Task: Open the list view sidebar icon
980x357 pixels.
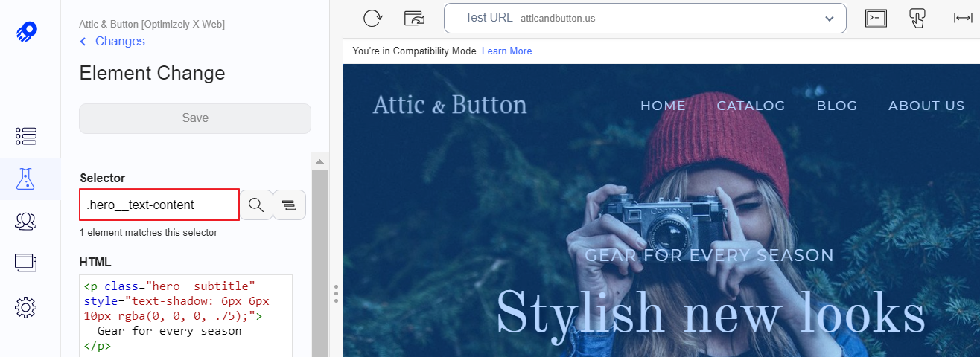Action: [26, 136]
